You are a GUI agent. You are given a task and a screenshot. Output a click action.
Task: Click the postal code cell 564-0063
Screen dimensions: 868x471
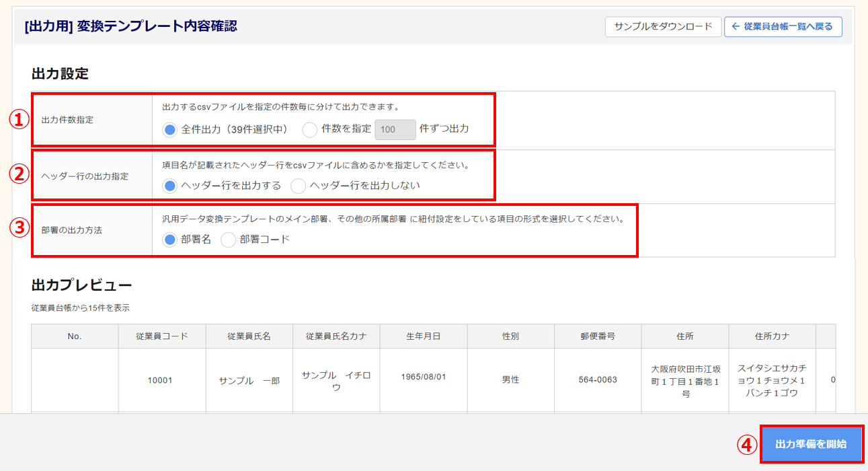[598, 380]
